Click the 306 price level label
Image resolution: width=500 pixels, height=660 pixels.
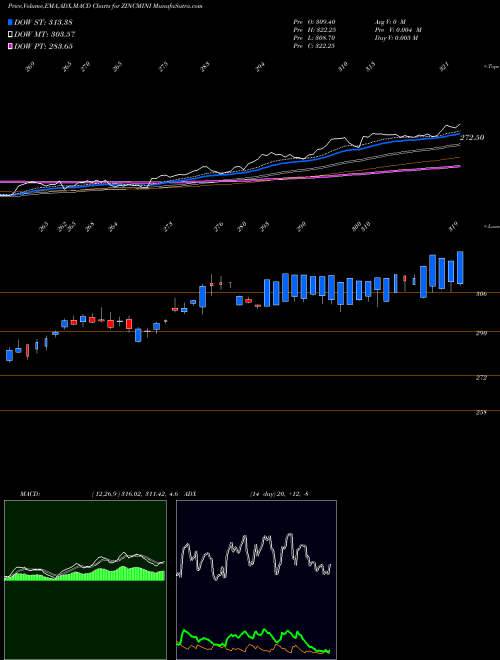481,294
